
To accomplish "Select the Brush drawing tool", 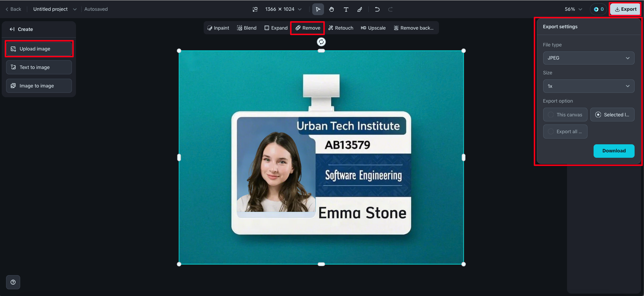I will 360,9.
